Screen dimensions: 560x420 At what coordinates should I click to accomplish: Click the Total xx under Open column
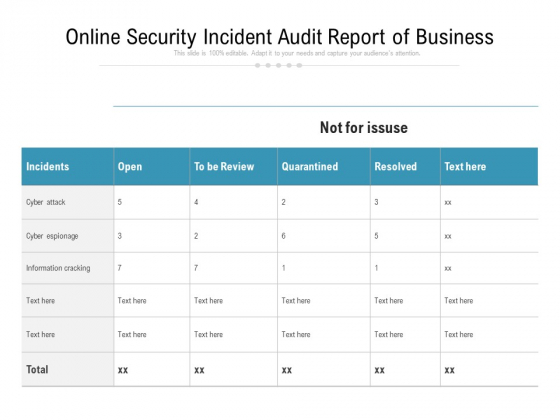click(x=123, y=370)
